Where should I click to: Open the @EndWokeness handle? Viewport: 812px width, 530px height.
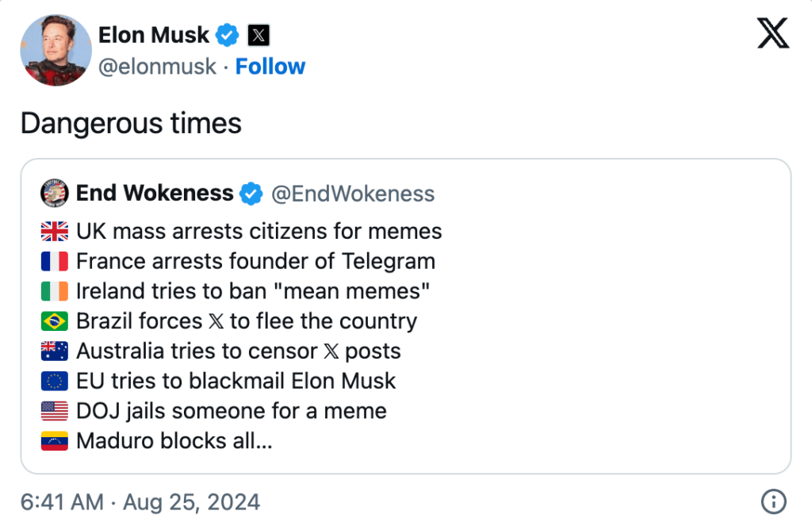tap(353, 194)
